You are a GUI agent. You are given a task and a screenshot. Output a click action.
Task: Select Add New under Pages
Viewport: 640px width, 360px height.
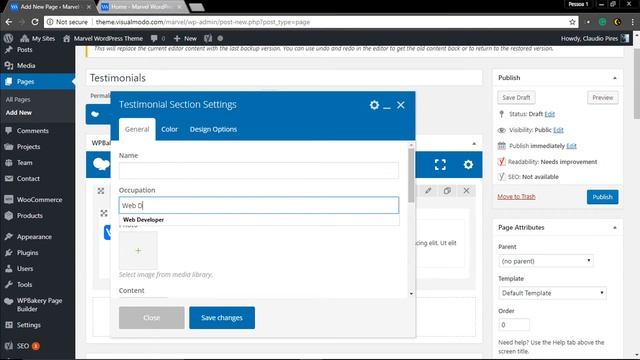tap(19, 113)
